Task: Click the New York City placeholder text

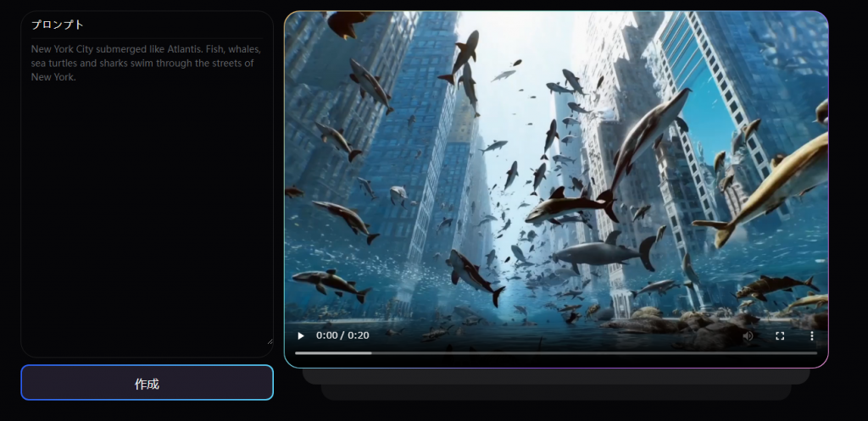Action: pyautogui.click(x=146, y=63)
